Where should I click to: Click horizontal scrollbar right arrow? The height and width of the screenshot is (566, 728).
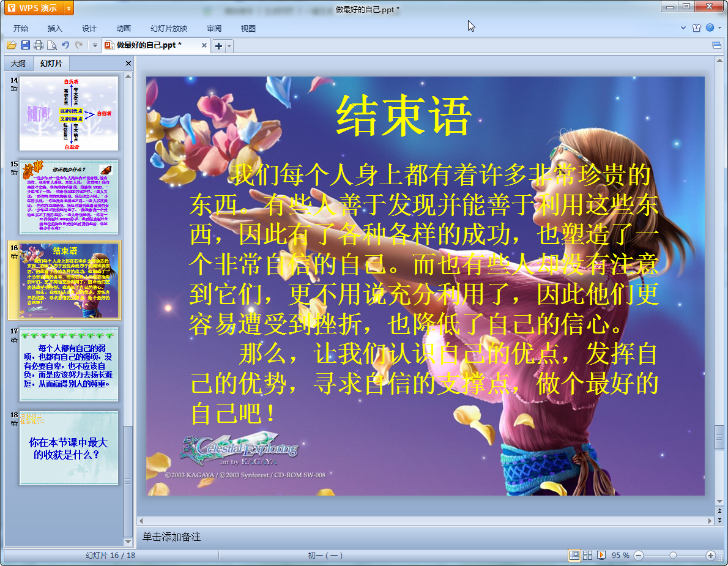click(710, 521)
